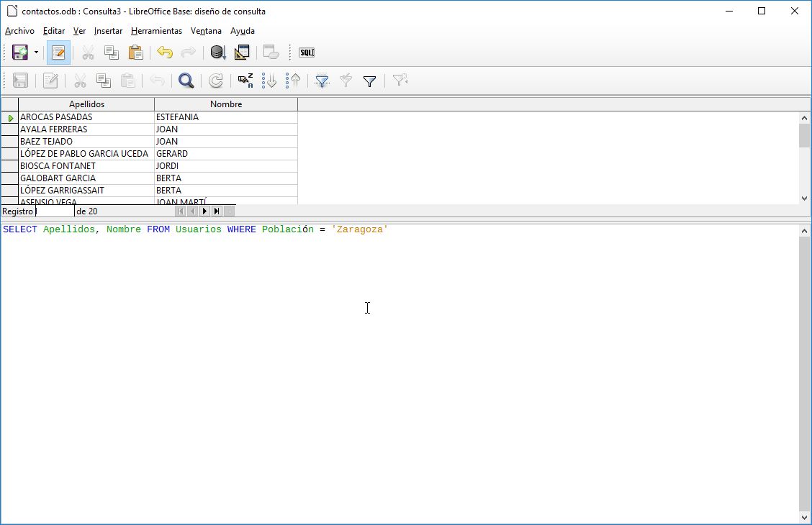Run the query with the database icon

[217, 52]
